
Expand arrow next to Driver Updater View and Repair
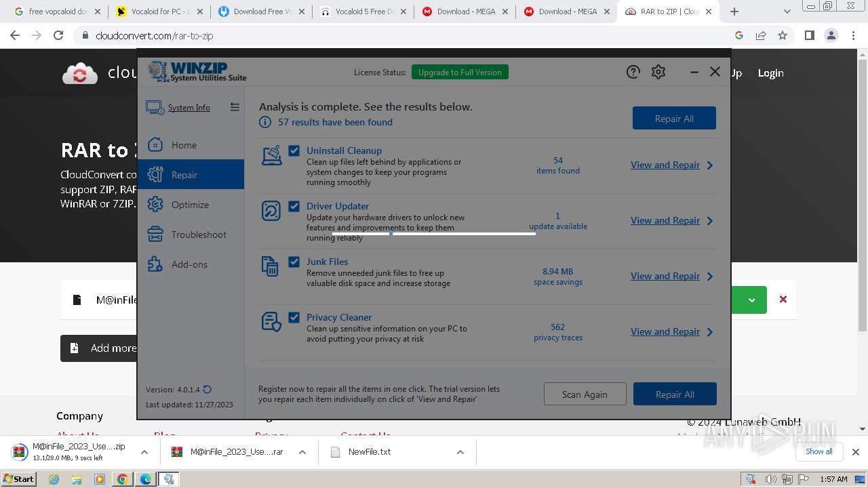[x=710, y=220]
